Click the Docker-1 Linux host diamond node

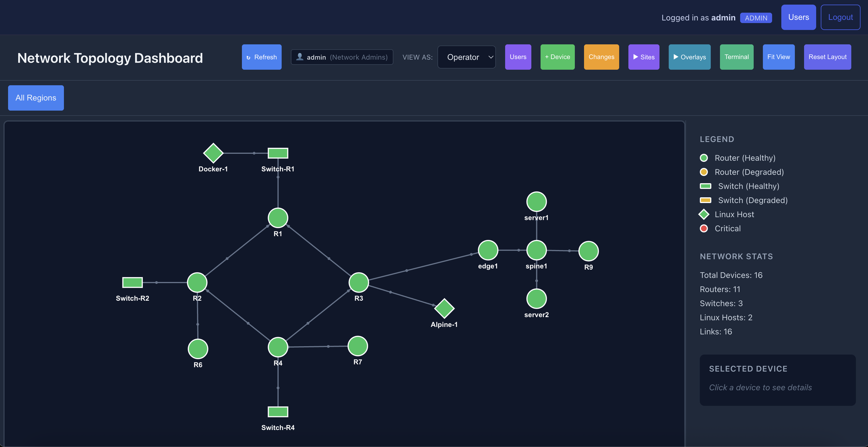click(213, 153)
